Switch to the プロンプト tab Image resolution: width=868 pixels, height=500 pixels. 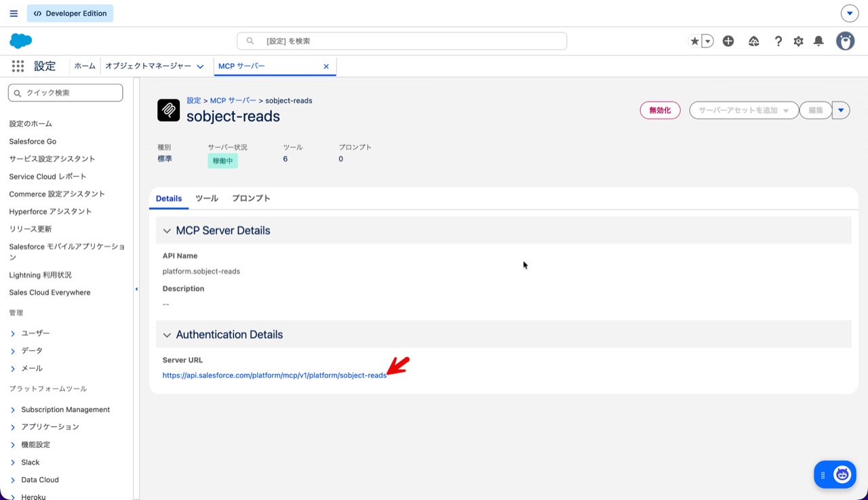(251, 199)
